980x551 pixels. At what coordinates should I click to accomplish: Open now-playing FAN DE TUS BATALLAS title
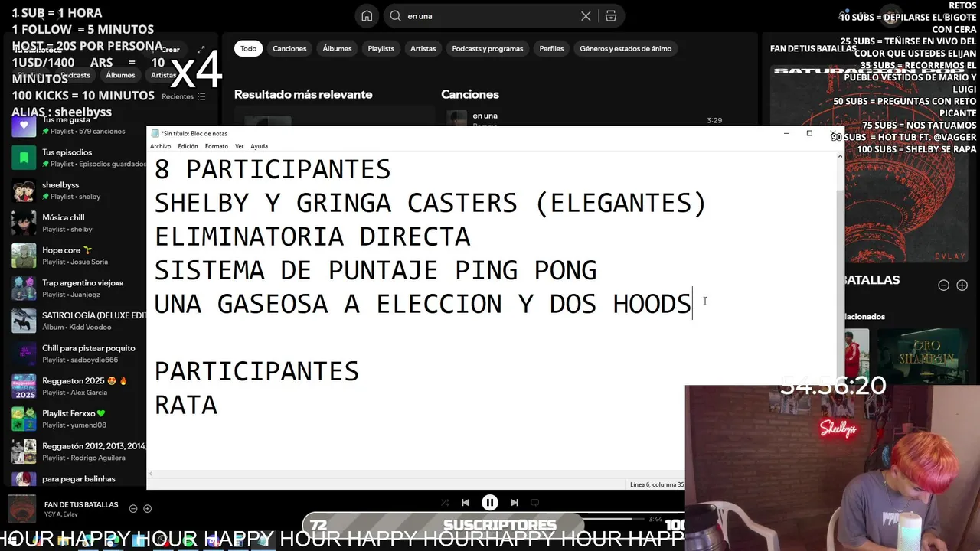pos(81,504)
